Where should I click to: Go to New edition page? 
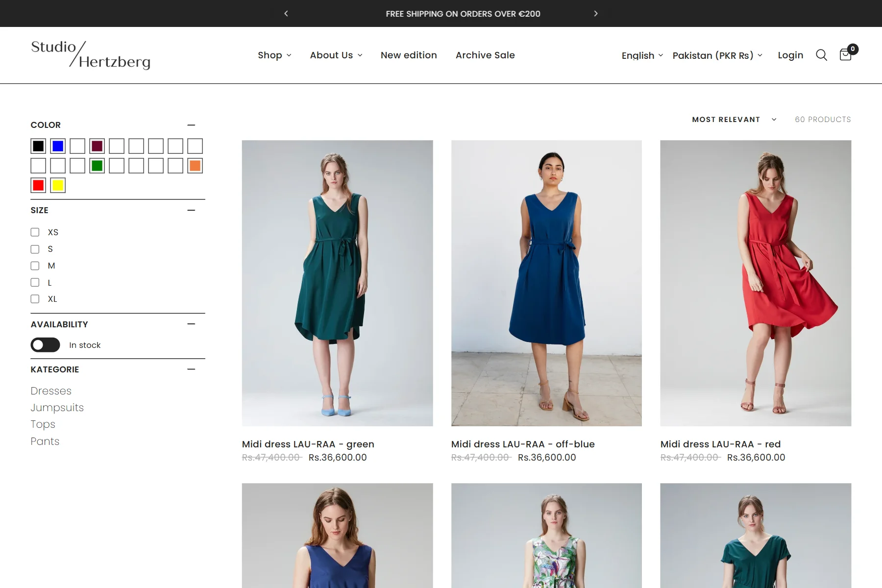[409, 55]
